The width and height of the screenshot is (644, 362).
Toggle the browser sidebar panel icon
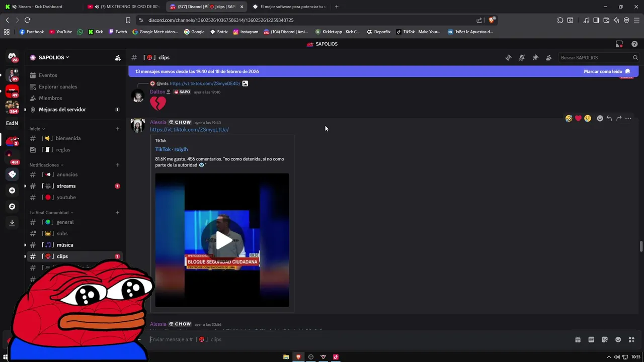pyautogui.click(x=596, y=20)
